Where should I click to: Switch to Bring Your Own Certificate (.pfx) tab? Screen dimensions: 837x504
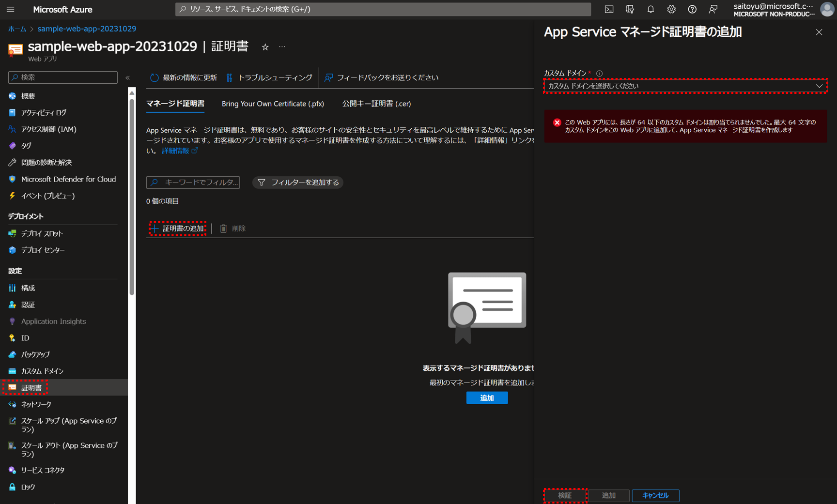pyautogui.click(x=273, y=104)
